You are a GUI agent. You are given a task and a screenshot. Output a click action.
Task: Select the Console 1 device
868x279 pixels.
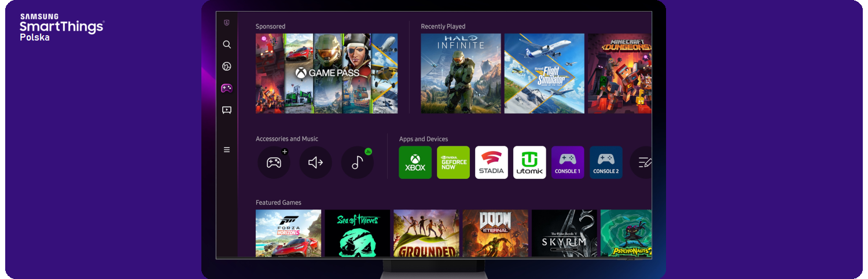coord(568,163)
